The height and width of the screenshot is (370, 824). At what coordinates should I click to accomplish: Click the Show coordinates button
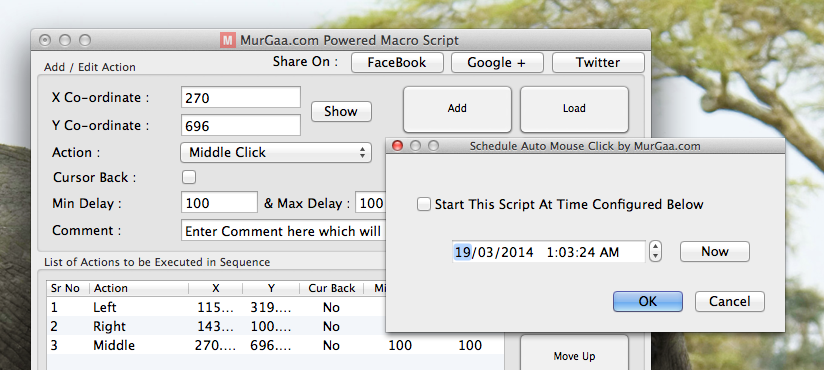341,111
